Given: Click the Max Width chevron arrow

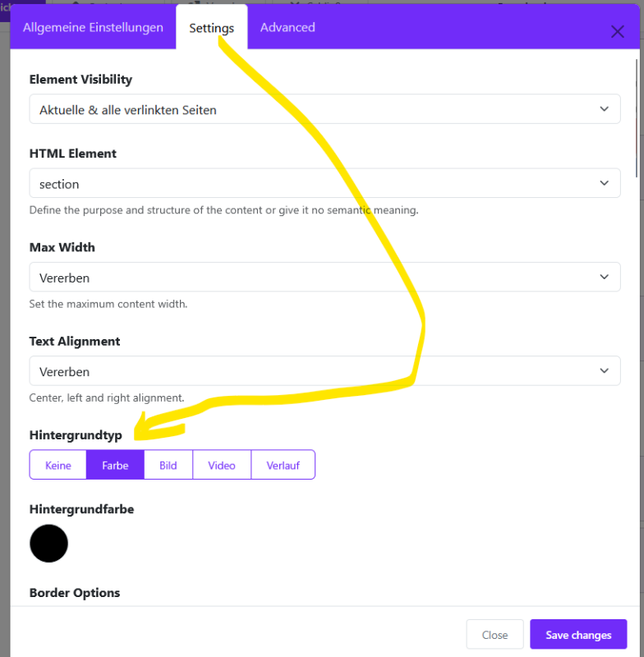Looking at the screenshot, I should (x=604, y=277).
